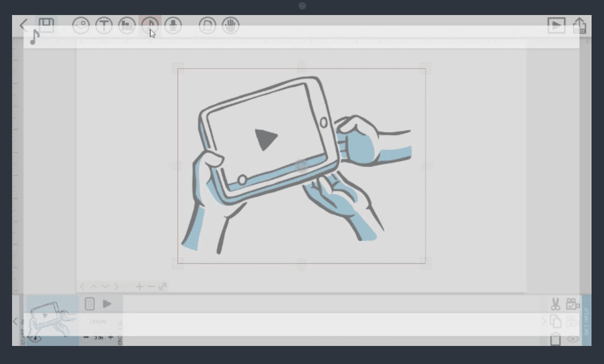Screen dimensions: 604x364
Task: Click the DRAW label of the timeline element
Action: pyautogui.click(x=98, y=321)
